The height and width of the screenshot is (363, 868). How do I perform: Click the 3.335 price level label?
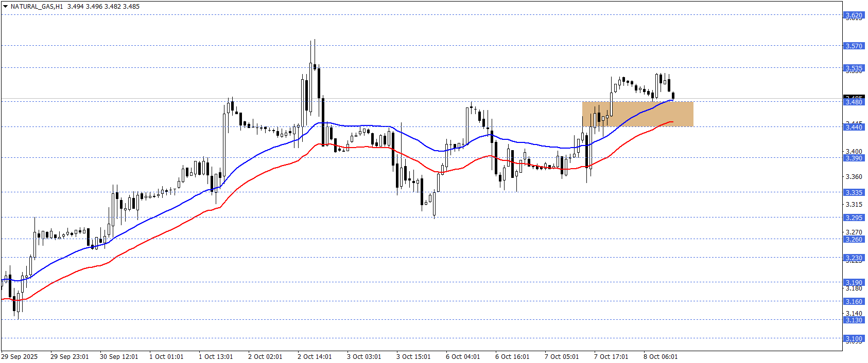(854, 192)
